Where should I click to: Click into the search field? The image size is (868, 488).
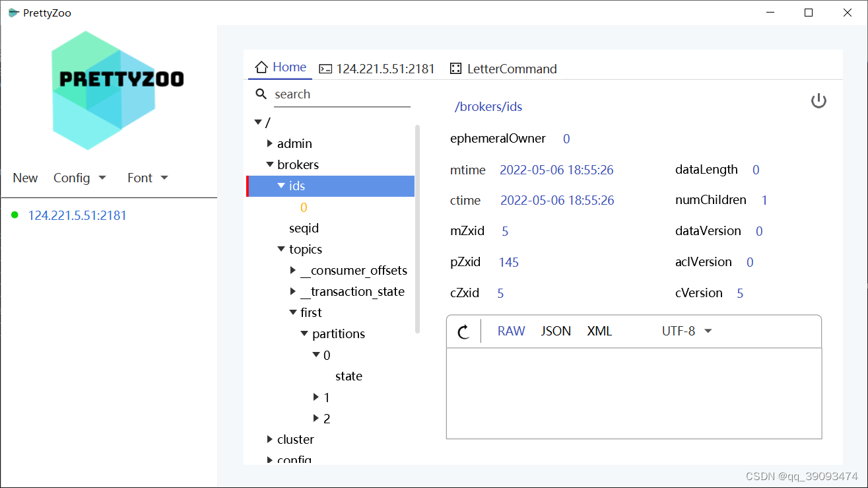[342, 94]
